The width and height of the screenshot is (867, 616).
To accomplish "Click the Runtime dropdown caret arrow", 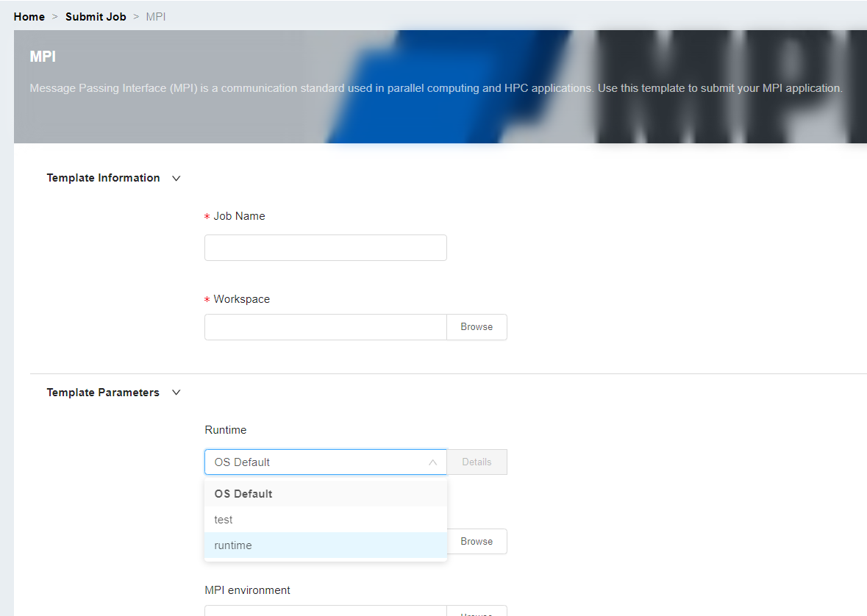I will [432, 462].
